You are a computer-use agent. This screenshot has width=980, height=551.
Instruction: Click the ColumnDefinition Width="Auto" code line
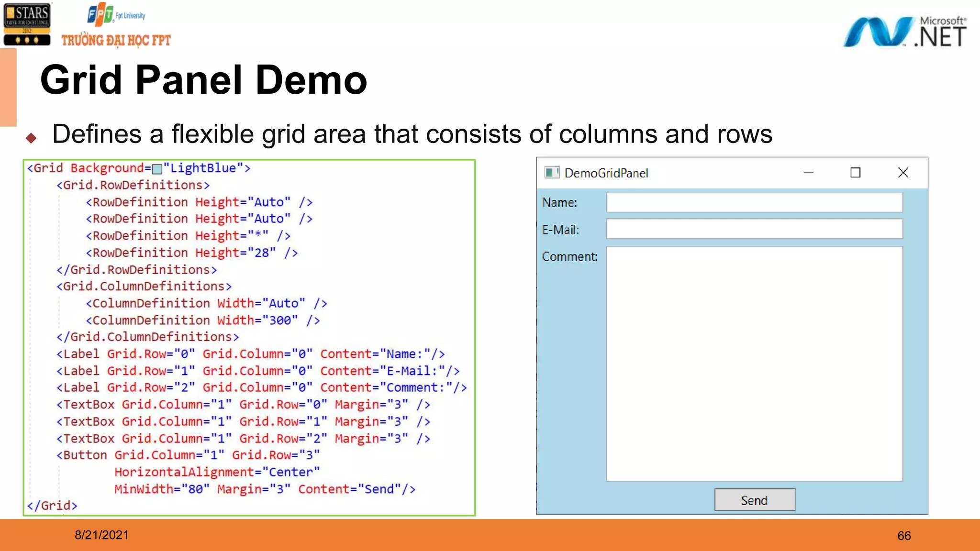(206, 303)
